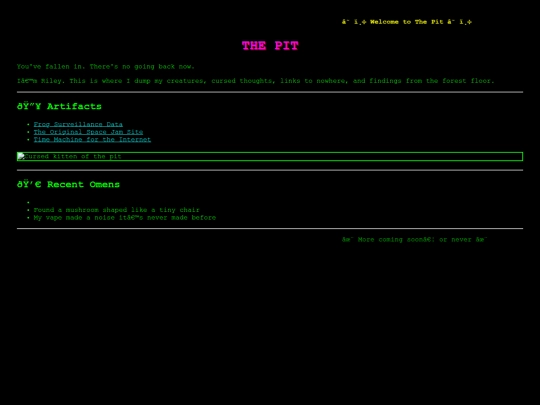Click 'Found a mushroom shaped like a tiny chair'

[x=116, y=210]
